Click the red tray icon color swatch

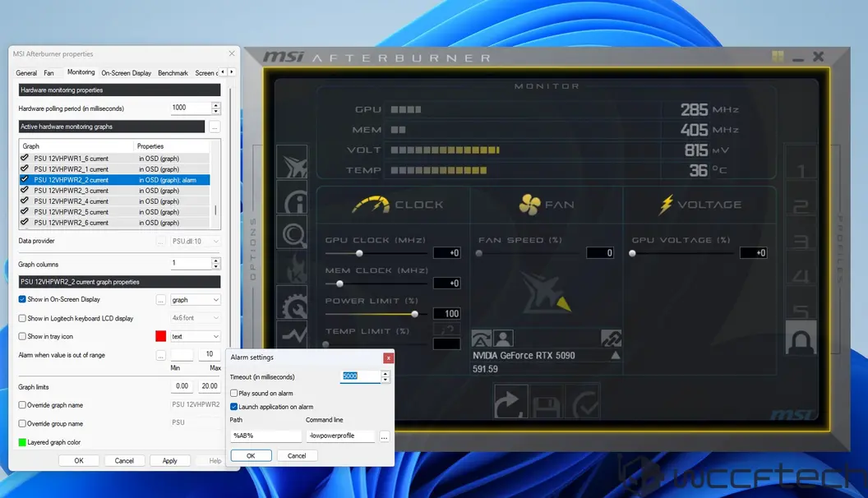160,336
